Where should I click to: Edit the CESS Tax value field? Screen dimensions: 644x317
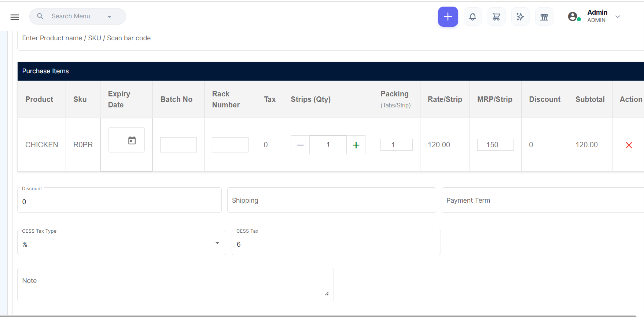[x=336, y=243]
